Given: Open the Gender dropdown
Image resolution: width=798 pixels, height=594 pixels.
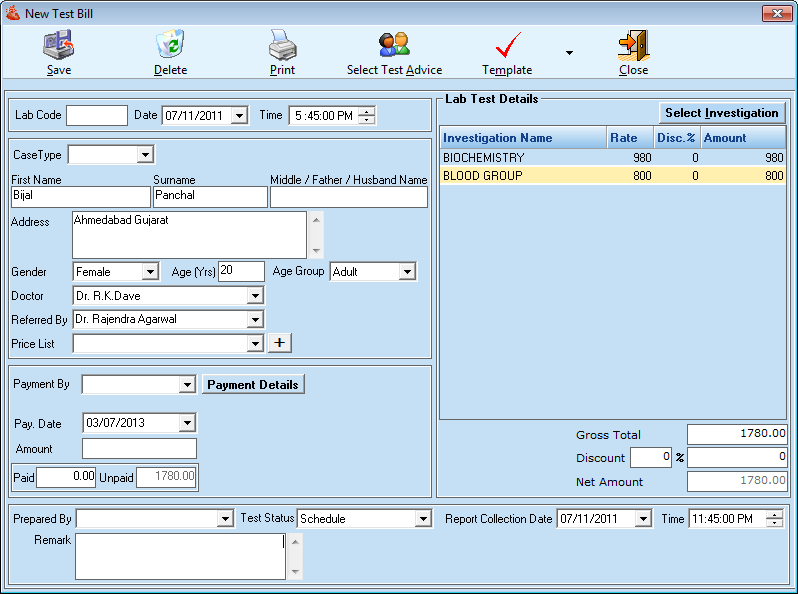Looking at the screenshot, I should pyautogui.click(x=150, y=272).
